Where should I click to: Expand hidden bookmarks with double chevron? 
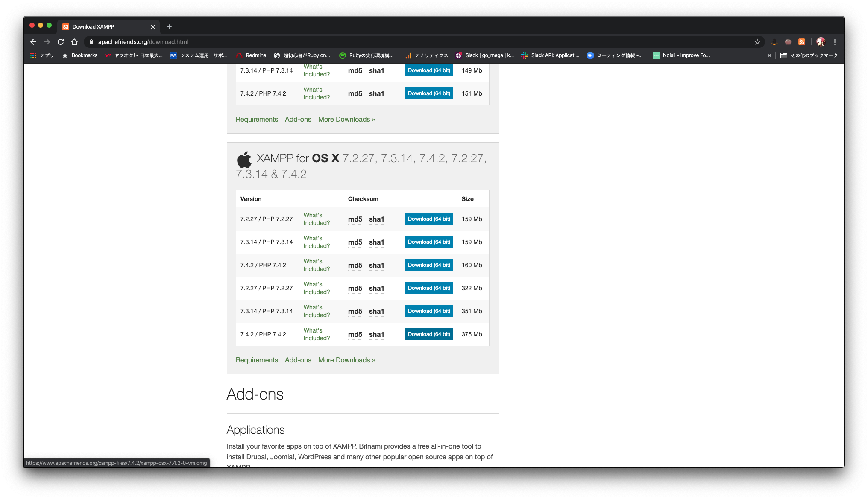tap(769, 55)
